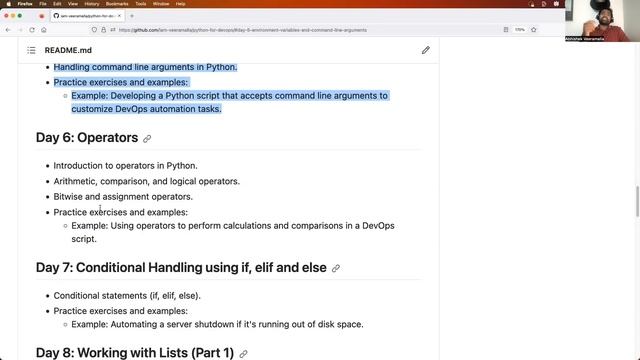Go back with the browser back arrow

8,30
